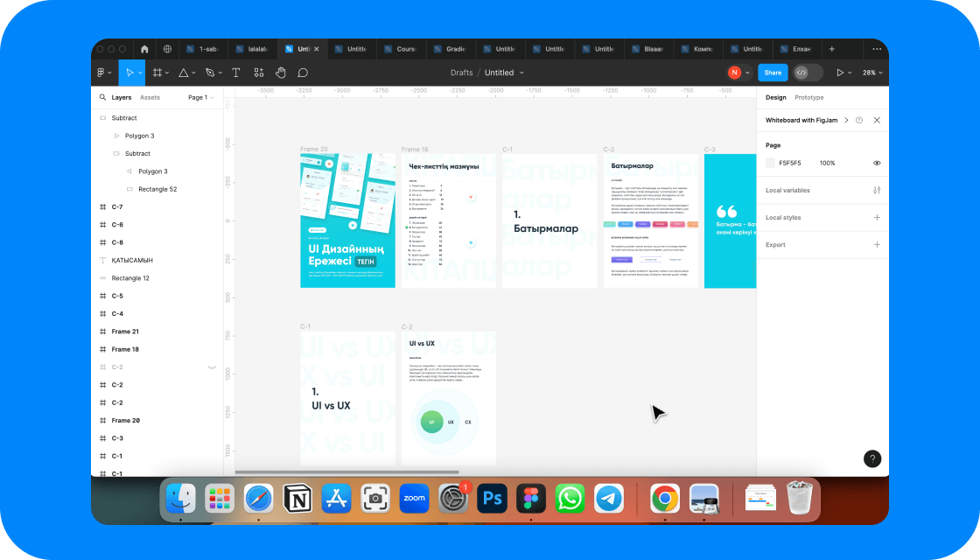Click the page background color swatch

pyautogui.click(x=770, y=163)
